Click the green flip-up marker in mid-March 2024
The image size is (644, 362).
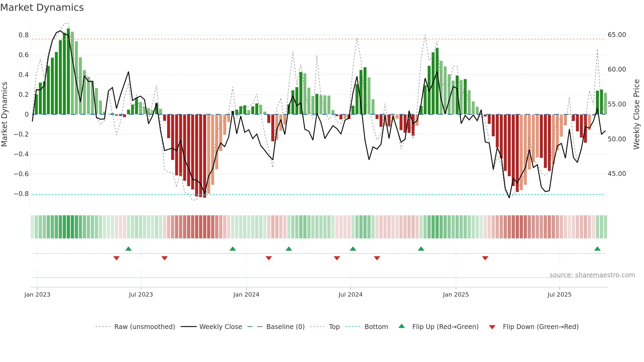point(289,249)
